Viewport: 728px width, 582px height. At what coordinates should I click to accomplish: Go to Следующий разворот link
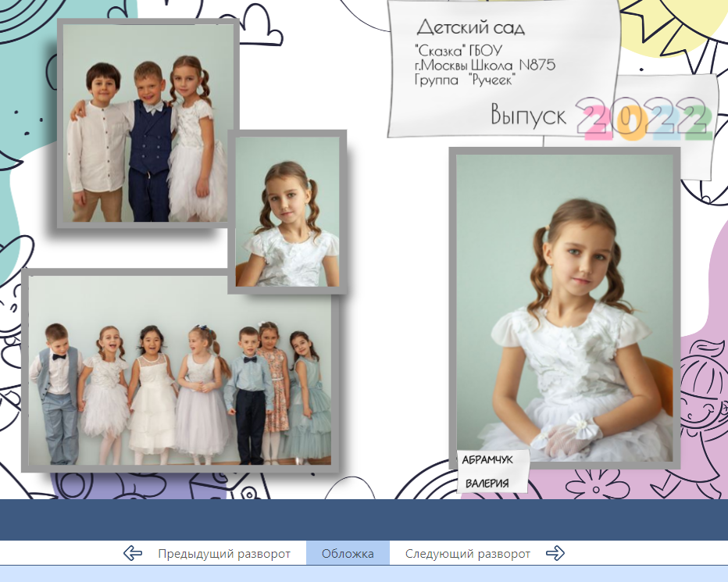pyautogui.click(x=467, y=553)
